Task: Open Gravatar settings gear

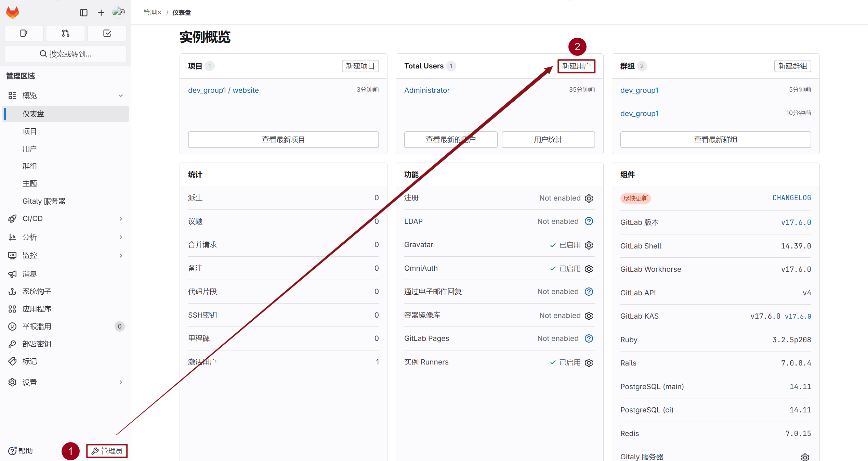Action: 589,245
